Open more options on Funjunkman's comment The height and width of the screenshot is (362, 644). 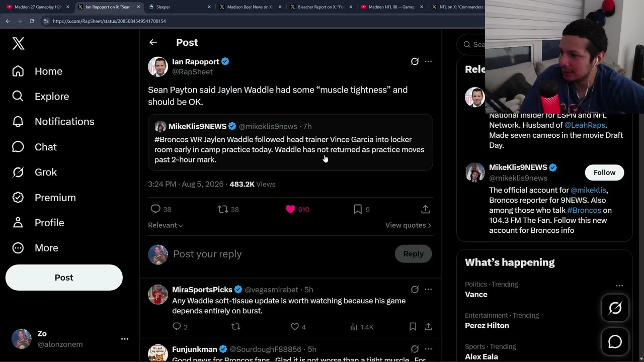point(428,349)
